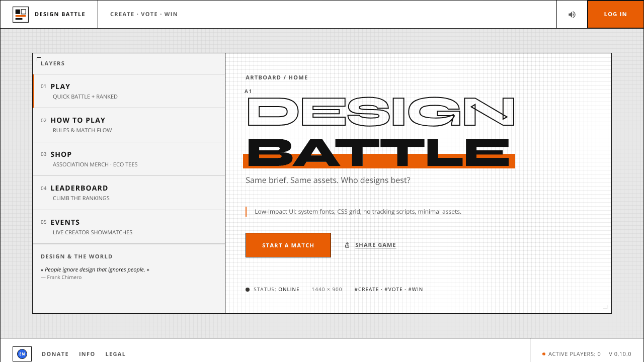This screenshot has width=644, height=362.
Task: Click the 1440 × 900 dimension text
Action: click(x=327, y=290)
